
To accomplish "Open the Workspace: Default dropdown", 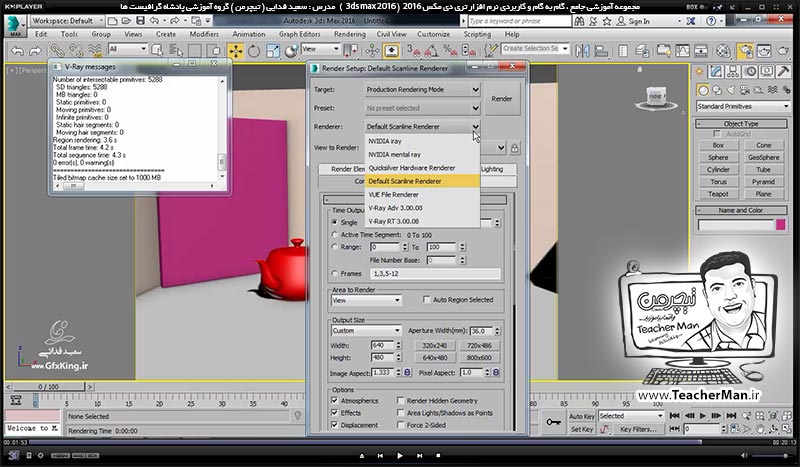I will point(67,21).
